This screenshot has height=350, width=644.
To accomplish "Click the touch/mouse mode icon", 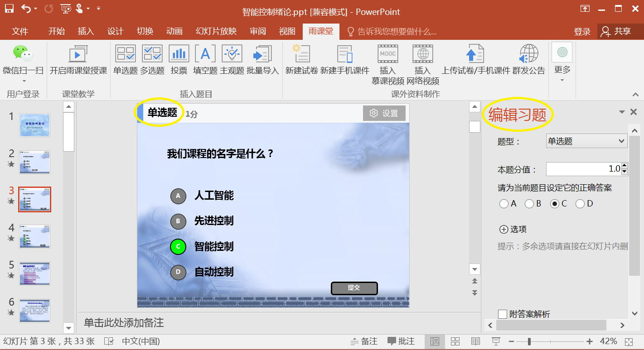I will (x=80, y=8).
